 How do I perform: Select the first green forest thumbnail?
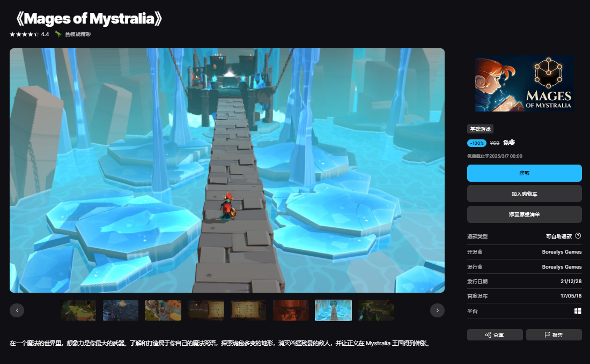click(x=78, y=310)
